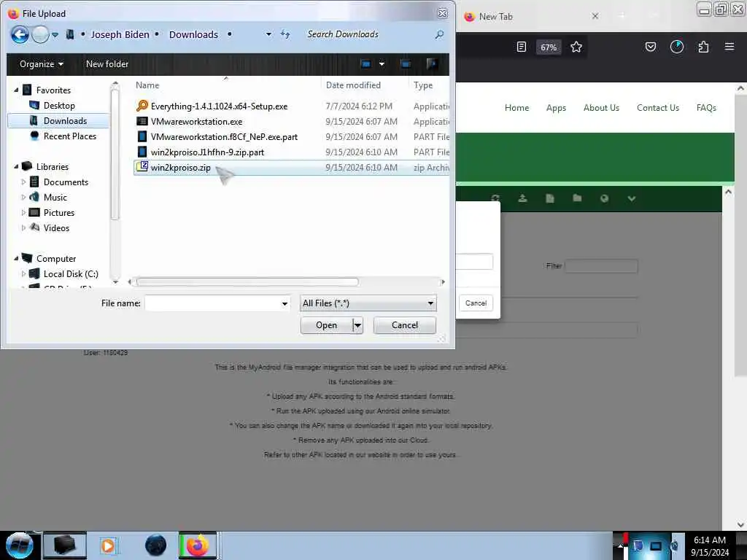
Task: Click the horizontal scrollbar in file list
Action: [247, 282]
